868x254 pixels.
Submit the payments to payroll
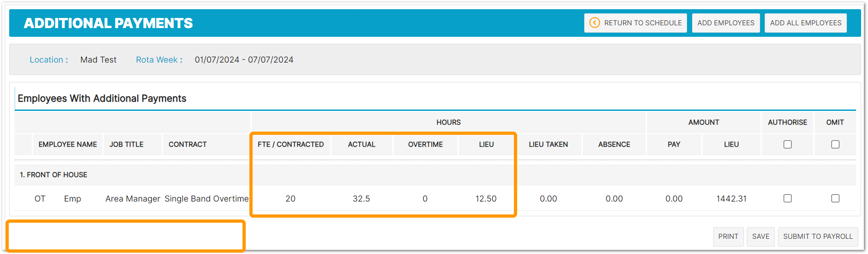(817, 237)
